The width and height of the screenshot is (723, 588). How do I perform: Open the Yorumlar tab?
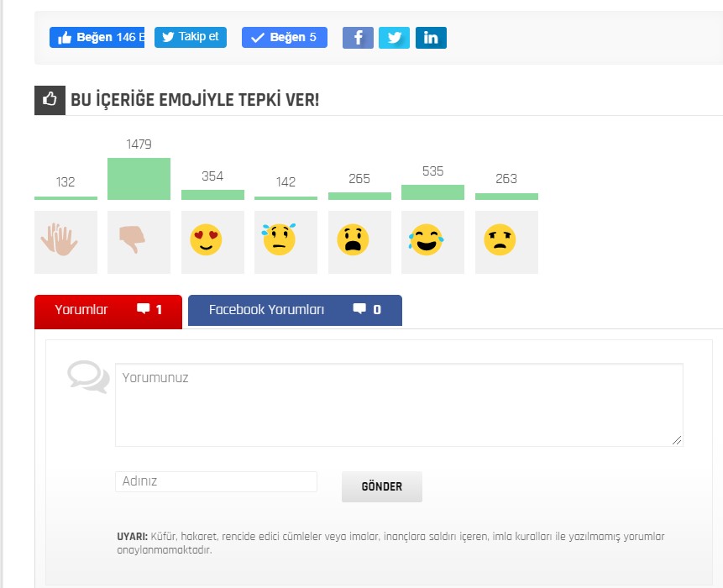click(x=108, y=312)
